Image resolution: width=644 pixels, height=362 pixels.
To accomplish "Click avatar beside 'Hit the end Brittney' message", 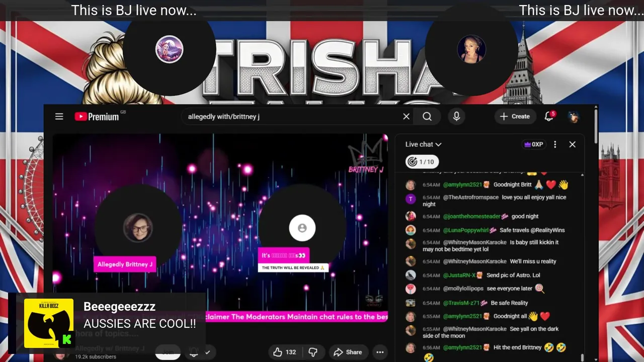I will pos(411,348).
